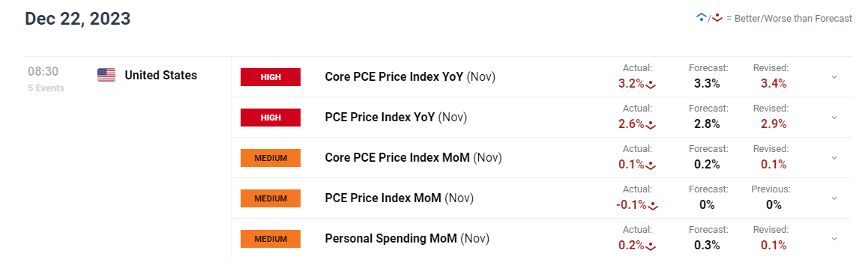This screenshot has height=277, width=868.
Task: Expand the Core PCE Price Index YoY row
Action: pyautogui.click(x=834, y=77)
